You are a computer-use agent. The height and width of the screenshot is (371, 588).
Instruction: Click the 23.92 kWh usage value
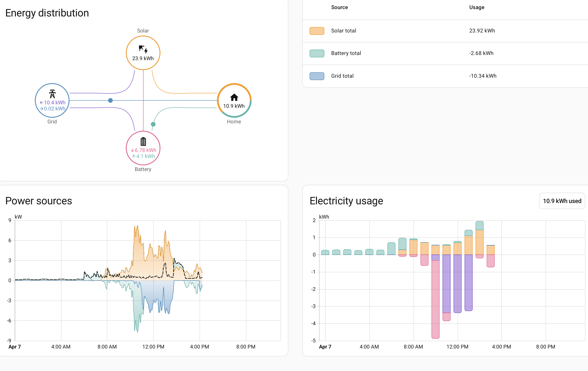click(x=482, y=31)
